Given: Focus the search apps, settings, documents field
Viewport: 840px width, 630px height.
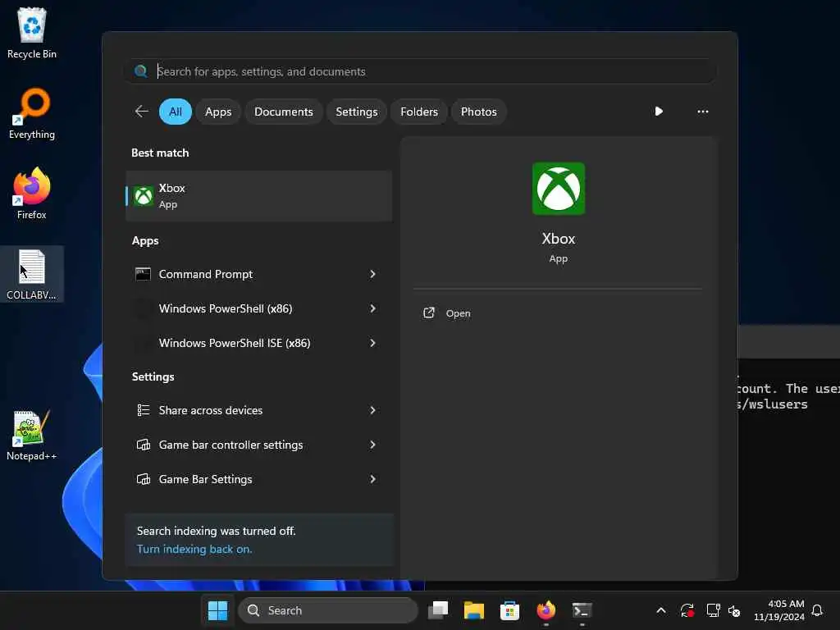Looking at the screenshot, I should point(421,71).
